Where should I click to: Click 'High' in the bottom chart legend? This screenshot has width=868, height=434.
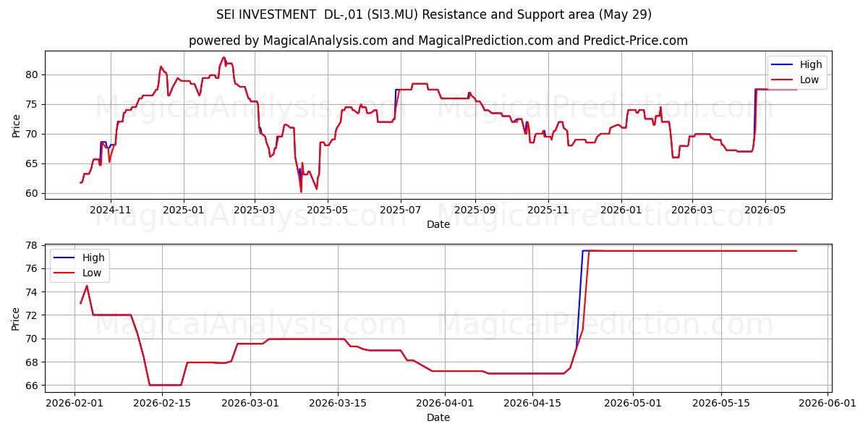(x=93, y=258)
